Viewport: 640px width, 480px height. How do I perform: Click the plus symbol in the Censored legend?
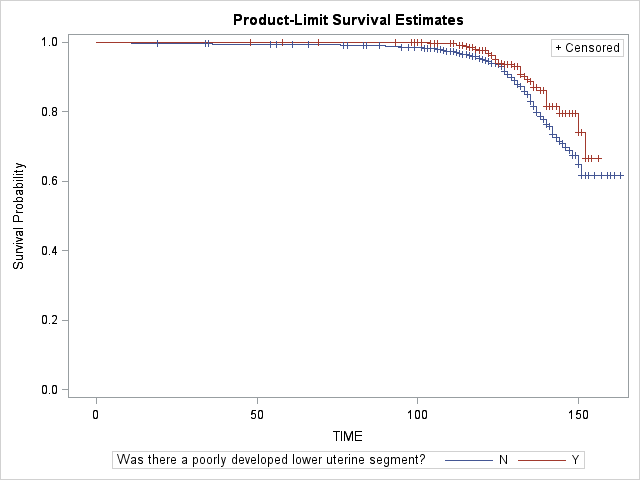click(x=558, y=48)
